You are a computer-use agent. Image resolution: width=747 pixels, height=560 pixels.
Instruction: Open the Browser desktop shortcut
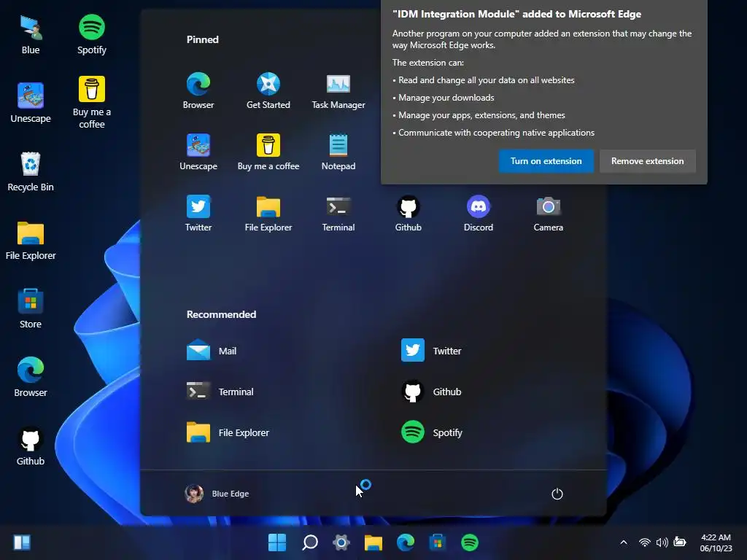click(x=31, y=377)
